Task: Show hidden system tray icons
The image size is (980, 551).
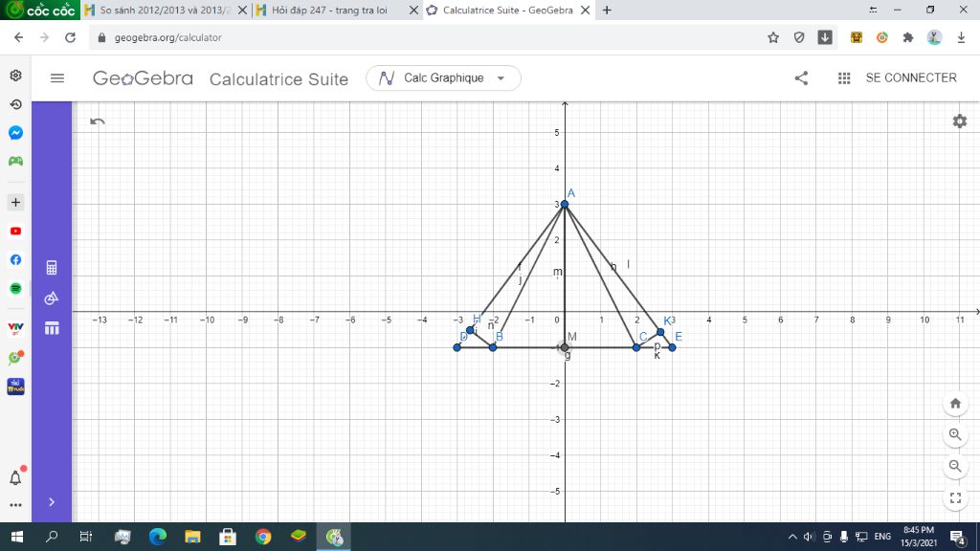Action: tap(791, 537)
